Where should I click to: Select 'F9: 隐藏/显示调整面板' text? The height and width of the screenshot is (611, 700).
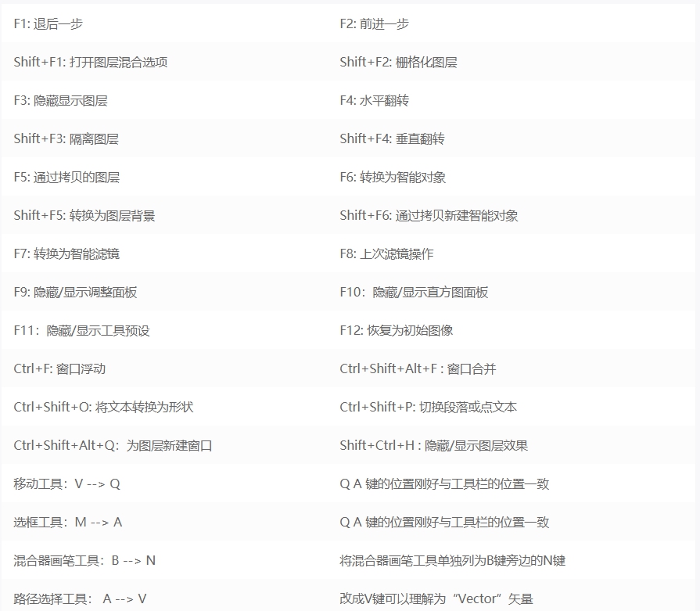tap(75, 293)
